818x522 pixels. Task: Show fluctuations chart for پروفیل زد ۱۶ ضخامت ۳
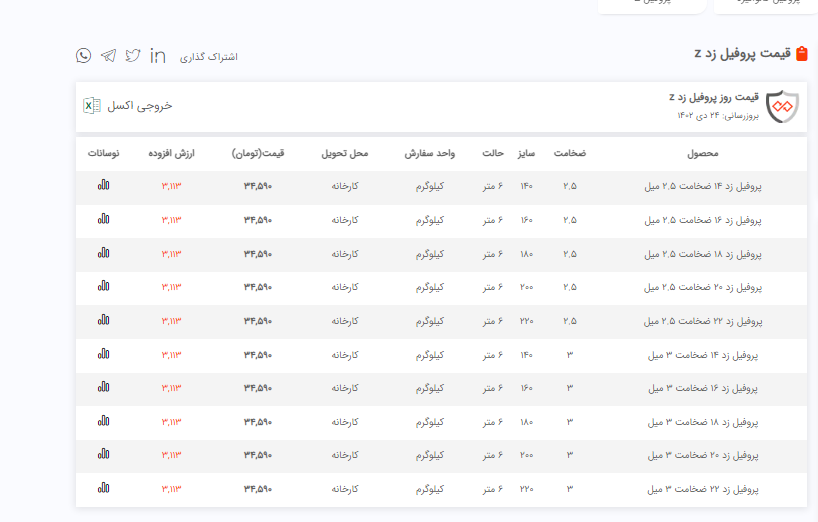(x=103, y=387)
